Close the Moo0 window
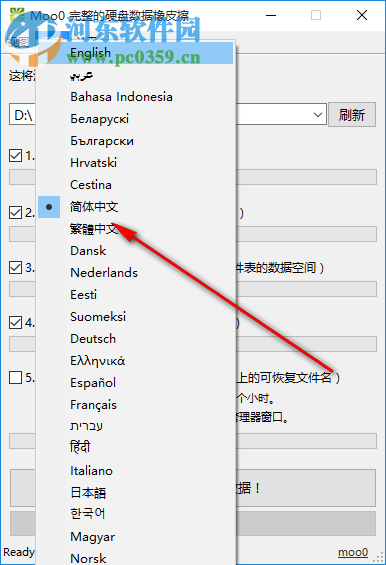 click(362, 15)
